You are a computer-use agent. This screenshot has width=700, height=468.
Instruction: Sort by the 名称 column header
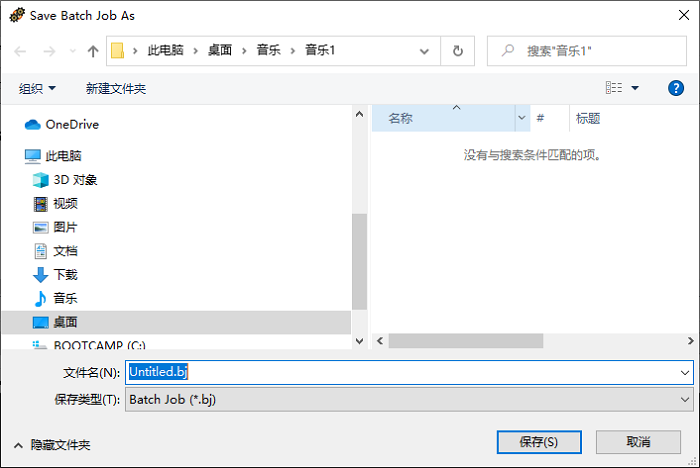pyautogui.click(x=443, y=118)
